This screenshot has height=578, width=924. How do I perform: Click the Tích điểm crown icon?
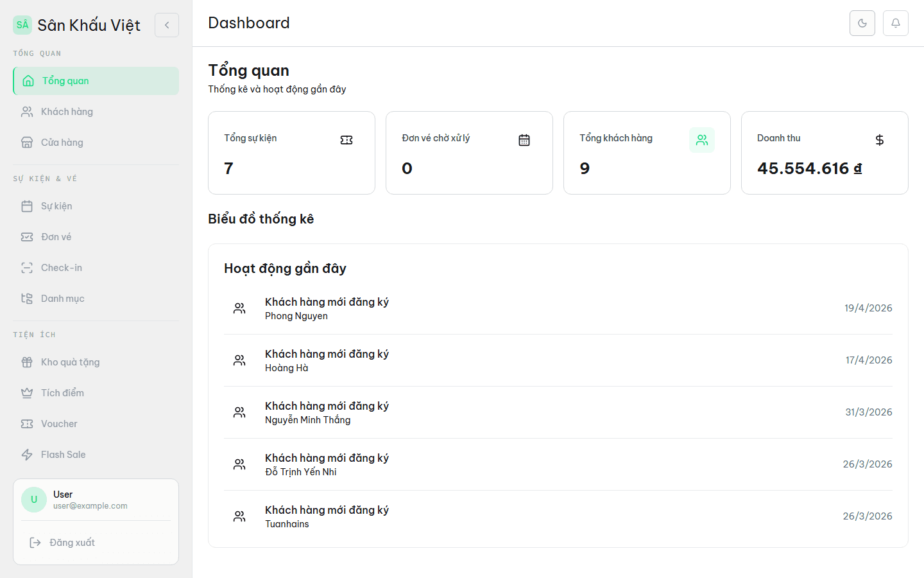pyautogui.click(x=27, y=393)
